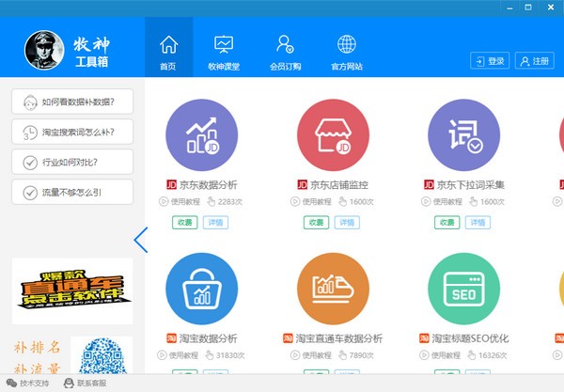Click the 注册 button
Screen dimensions: 564x392
point(534,61)
